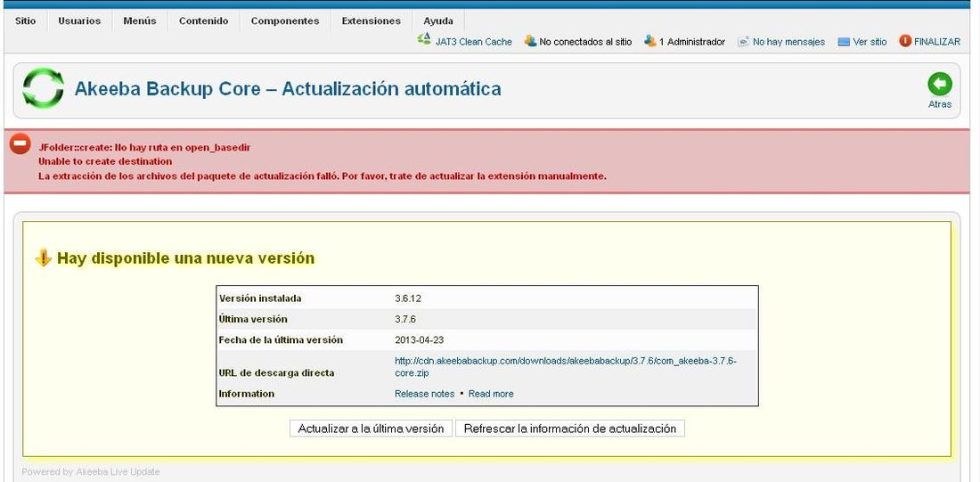This screenshot has width=980, height=482.
Task: Click the 'La extracción de los archivos' error line
Action: (323, 176)
